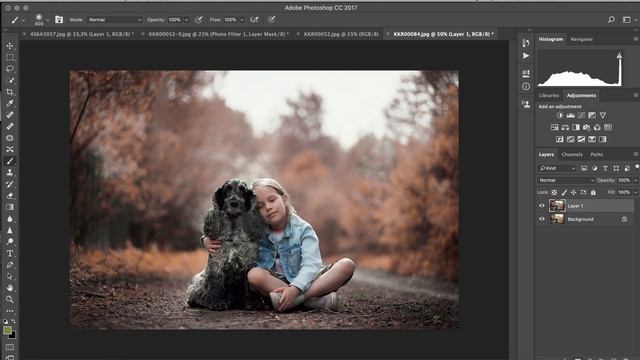This screenshot has height=360, width=640.
Task: Select the Pen tool
Action: 10,264
